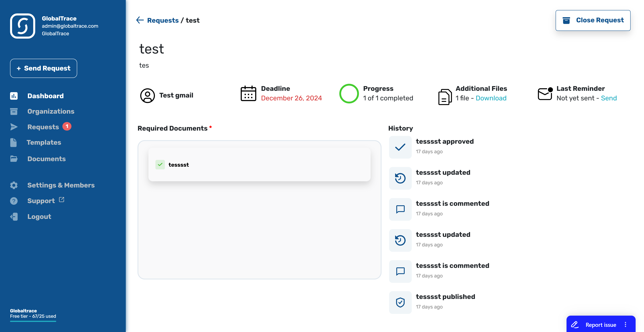Click the Send Request button

43,68
